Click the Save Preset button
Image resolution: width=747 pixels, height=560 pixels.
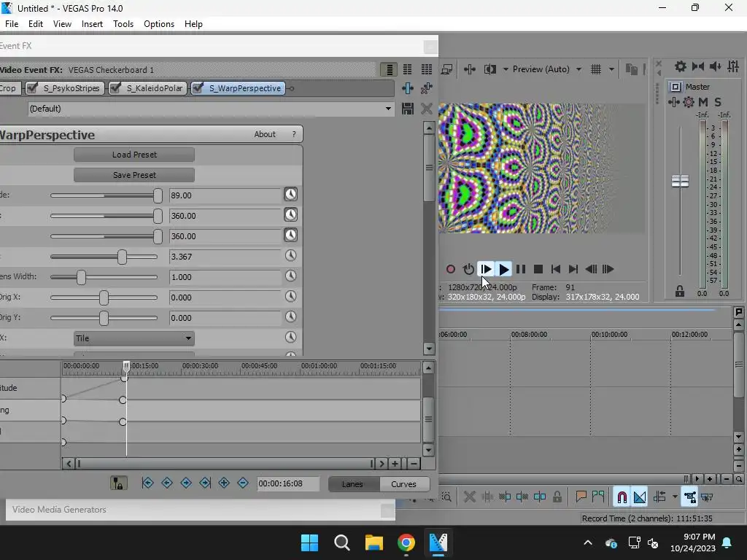(134, 175)
